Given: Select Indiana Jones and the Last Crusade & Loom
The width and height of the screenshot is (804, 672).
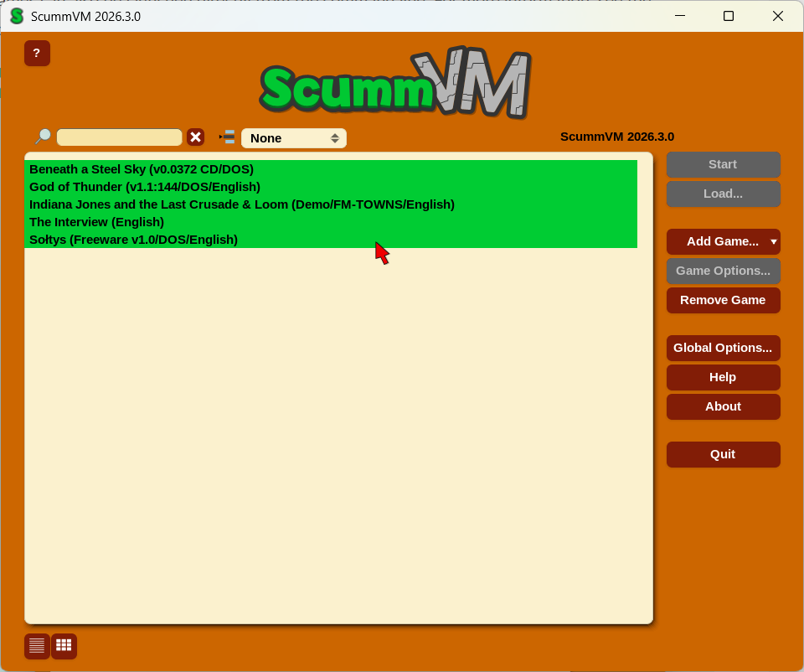Looking at the screenshot, I should pyautogui.click(x=331, y=204).
